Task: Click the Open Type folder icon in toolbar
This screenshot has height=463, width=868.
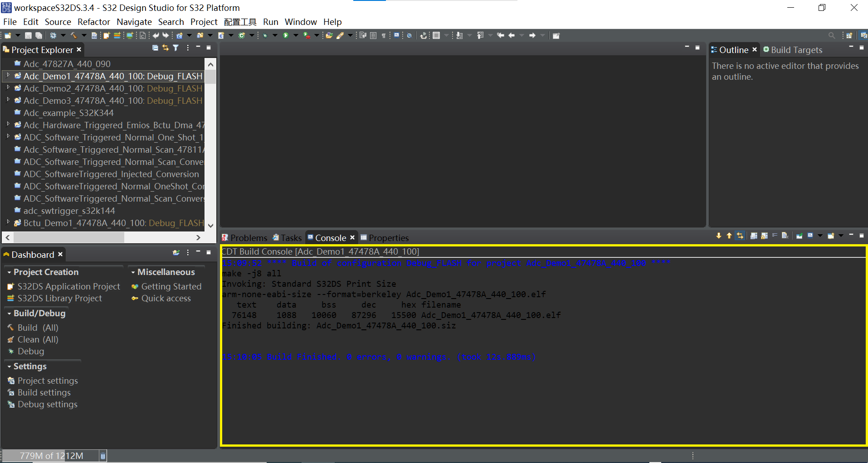Action: (329, 35)
